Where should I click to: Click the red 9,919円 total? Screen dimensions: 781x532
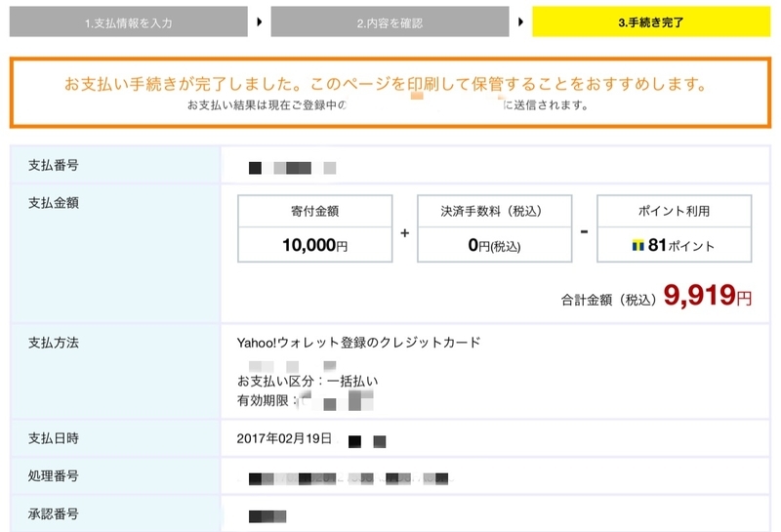click(707, 295)
